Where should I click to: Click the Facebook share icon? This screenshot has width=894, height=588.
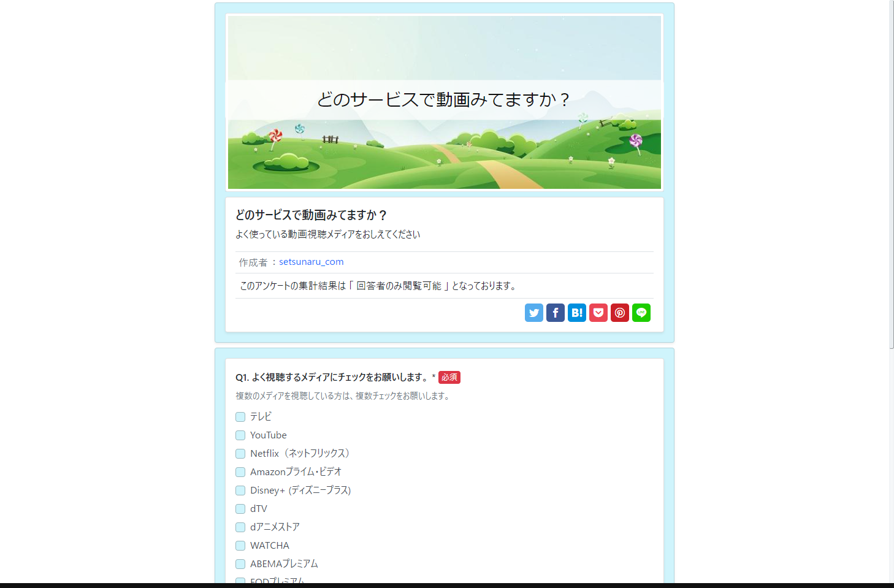coord(555,313)
